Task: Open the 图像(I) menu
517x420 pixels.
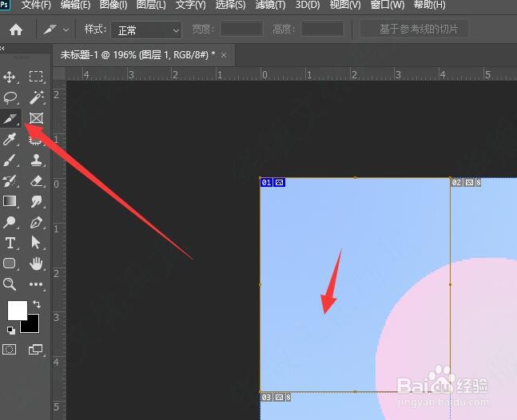Action: coord(113,6)
